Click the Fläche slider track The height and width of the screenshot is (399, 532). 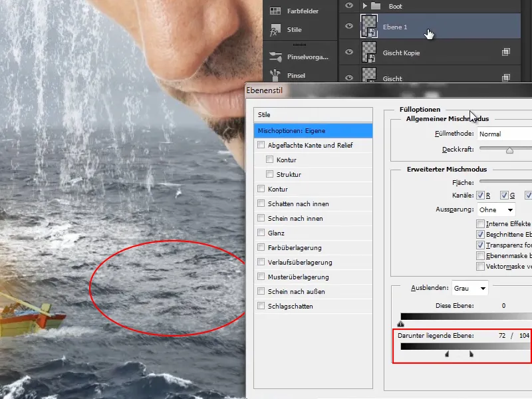click(505, 182)
